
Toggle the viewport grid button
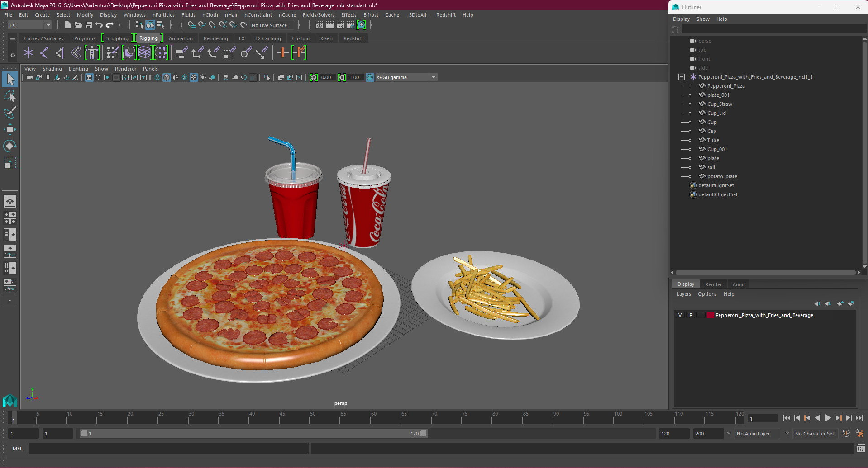pyautogui.click(x=89, y=77)
